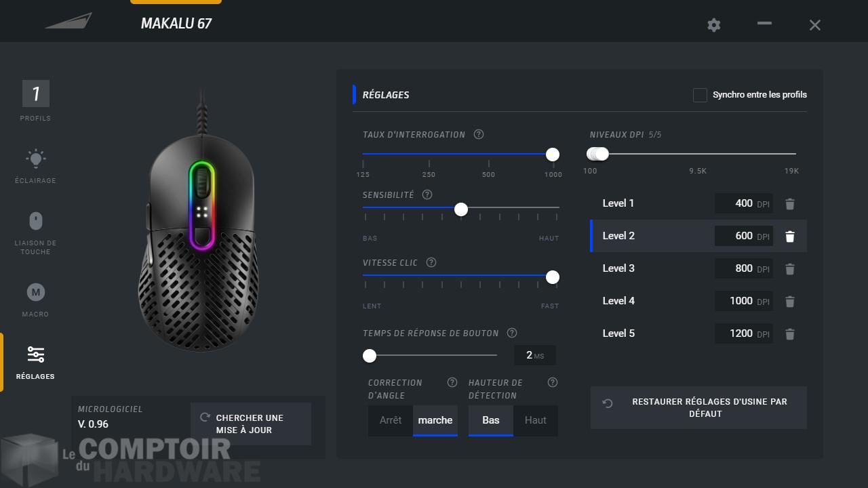Switch to the Macro section

pos(35,299)
